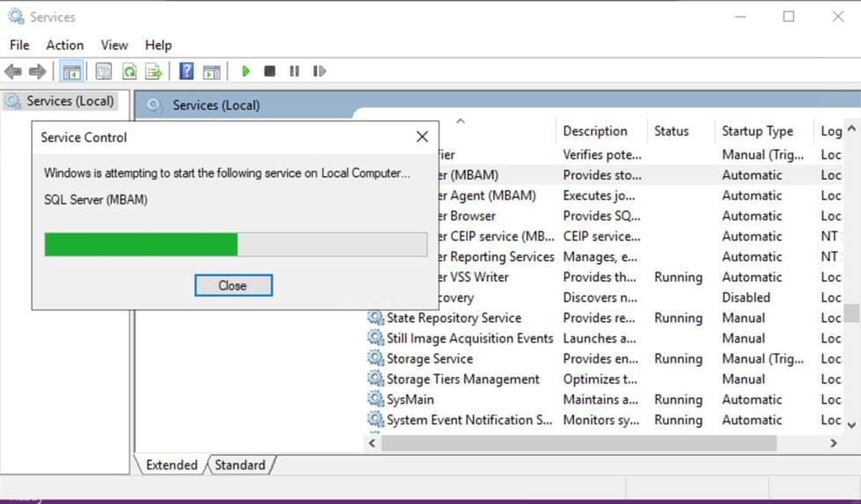The image size is (861, 504).
Task: Click the Services gear icon in title bar
Action: pyautogui.click(x=16, y=17)
